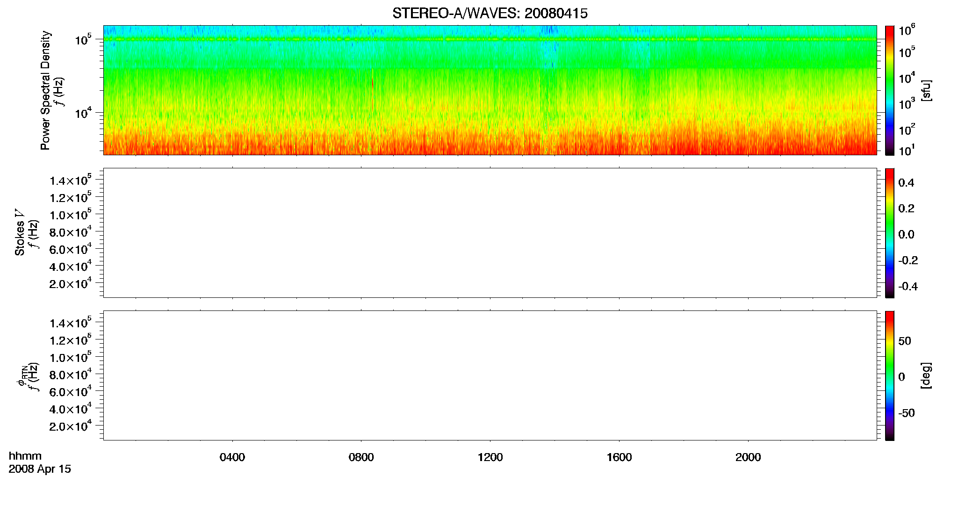Click the 4.0×10^4 tick of Stokes V panel
980x505 pixels.
pos(70,266)
